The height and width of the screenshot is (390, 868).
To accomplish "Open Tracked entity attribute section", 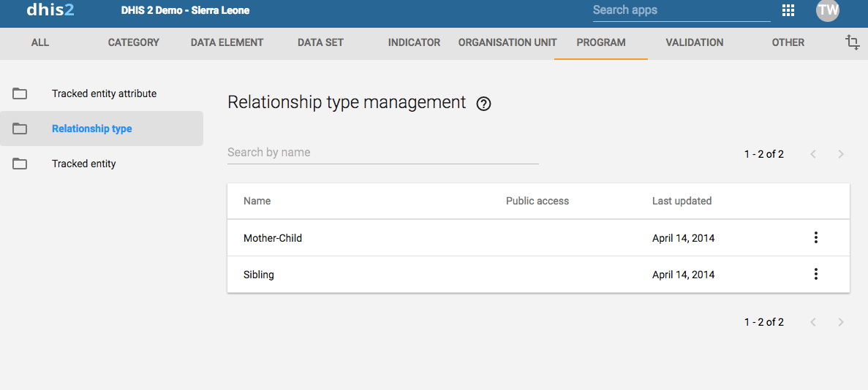I will click(x=104, y=93).
